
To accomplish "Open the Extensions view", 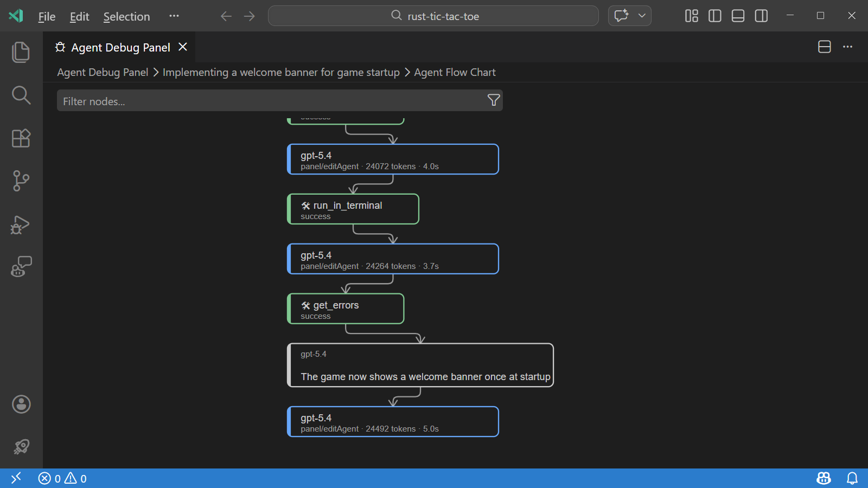I will [21, 138].
